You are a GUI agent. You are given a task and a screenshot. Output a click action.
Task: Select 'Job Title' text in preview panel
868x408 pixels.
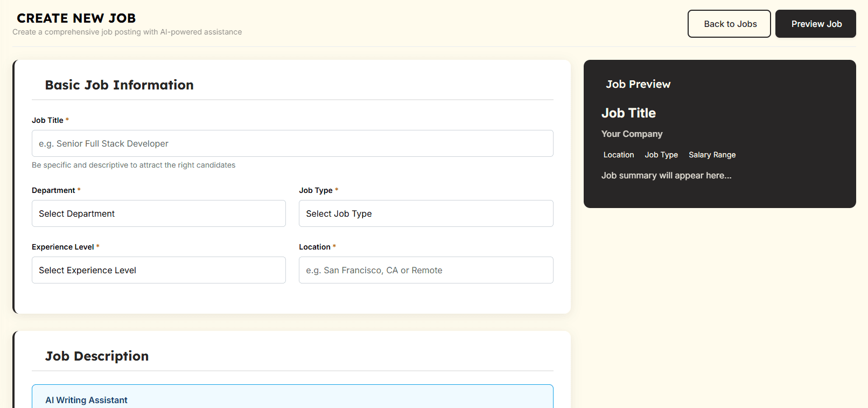tap(628, 113)
